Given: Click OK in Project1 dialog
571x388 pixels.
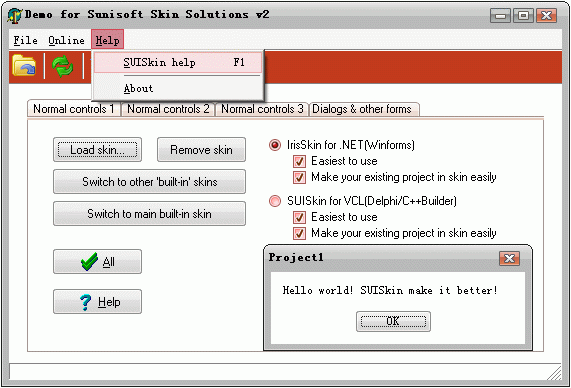Looking at the screenshot, I should click(393, 321).
